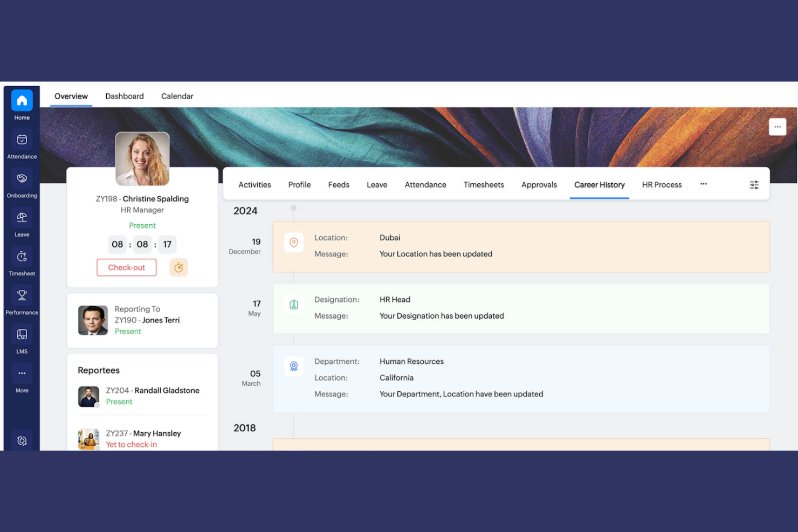Open the LMS module icon
This screenshot has height=532, width=798.
(x=22, y=334)
